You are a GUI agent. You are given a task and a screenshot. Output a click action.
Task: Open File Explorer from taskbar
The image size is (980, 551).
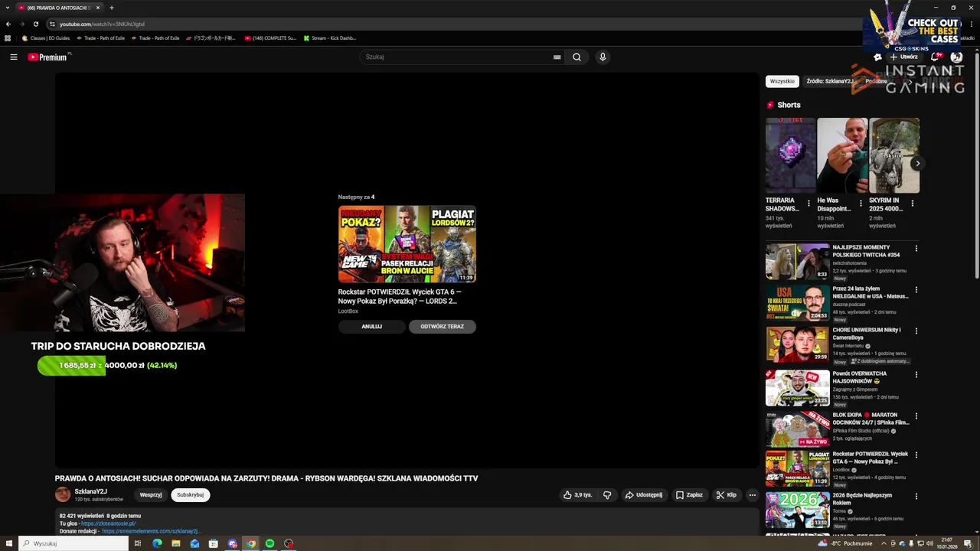pyautogui.click(x=176, y=543)
